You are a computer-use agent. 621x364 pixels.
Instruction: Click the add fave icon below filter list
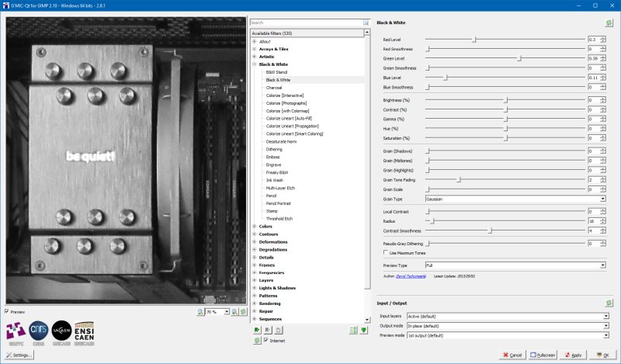point(257,330)
